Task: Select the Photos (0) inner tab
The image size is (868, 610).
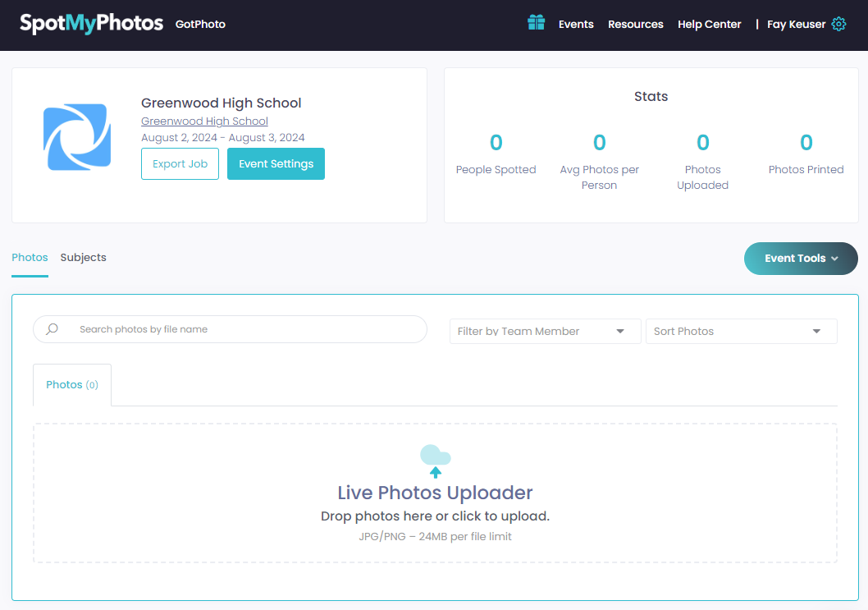Action: tap(72, 384)
